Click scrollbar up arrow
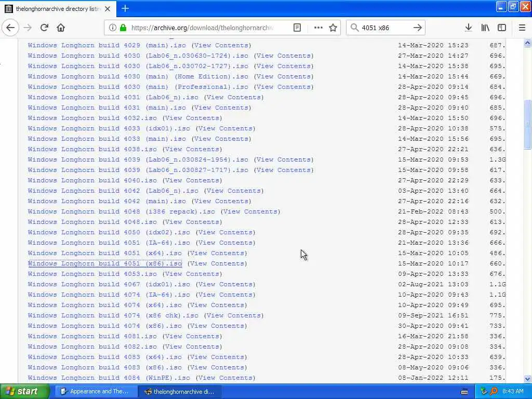The width and height of the screenshot is (532, 399). click(x=527, y=43)
